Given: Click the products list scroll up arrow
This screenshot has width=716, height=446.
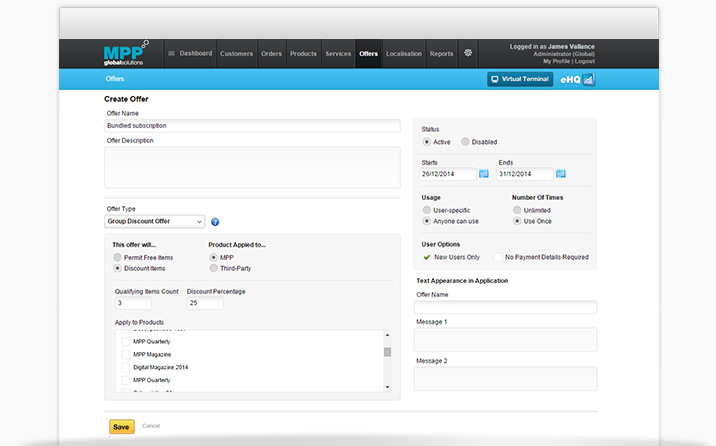Looking at the screenshot, I should coord(387,335).
